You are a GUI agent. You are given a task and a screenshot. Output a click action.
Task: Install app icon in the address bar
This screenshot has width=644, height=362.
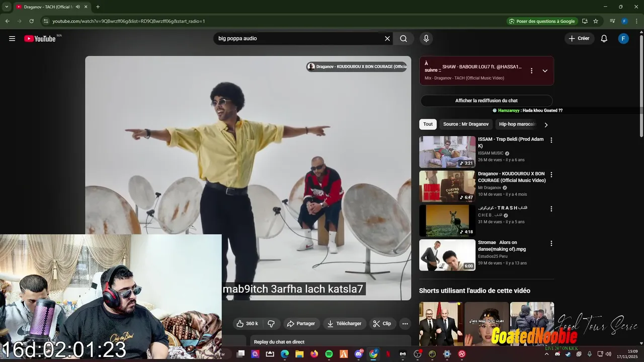pos(585,21)
